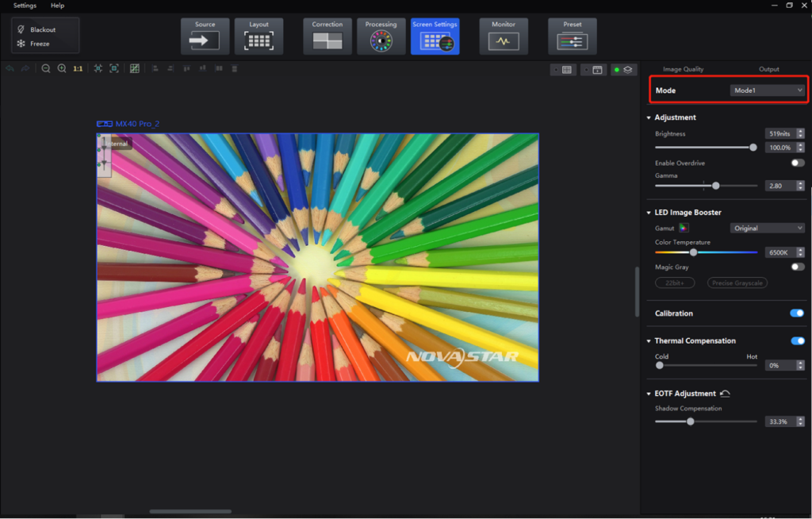
Task: Click the Color Temperature slider handle
Action: [x=693, y=252]
